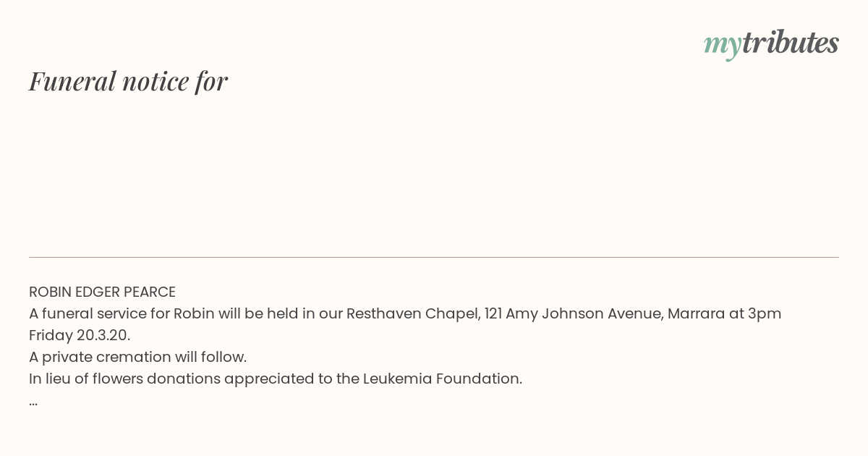868x456 pixels.
Task: Expand the trailing ellipsis for more text
Action: [x=33, y=402]
